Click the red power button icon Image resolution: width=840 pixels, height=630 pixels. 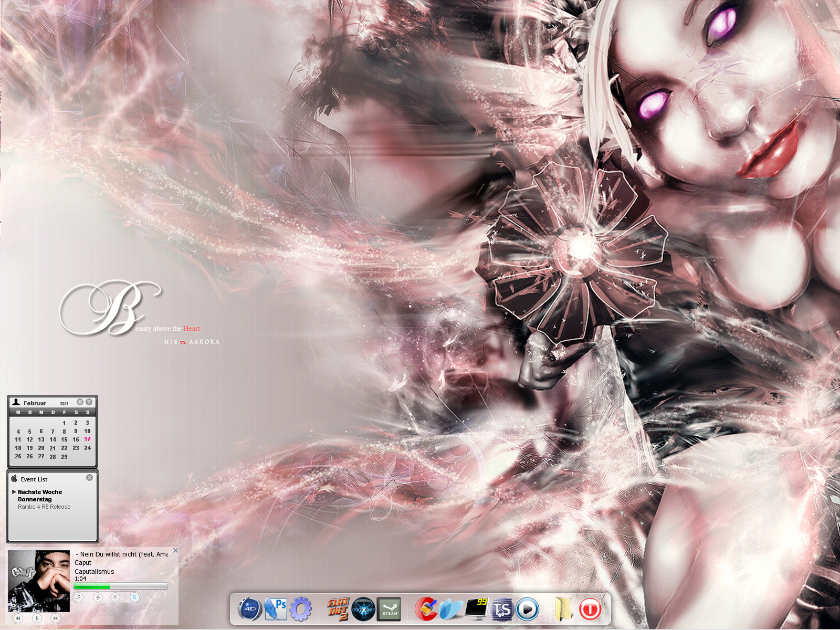point(590,609)
